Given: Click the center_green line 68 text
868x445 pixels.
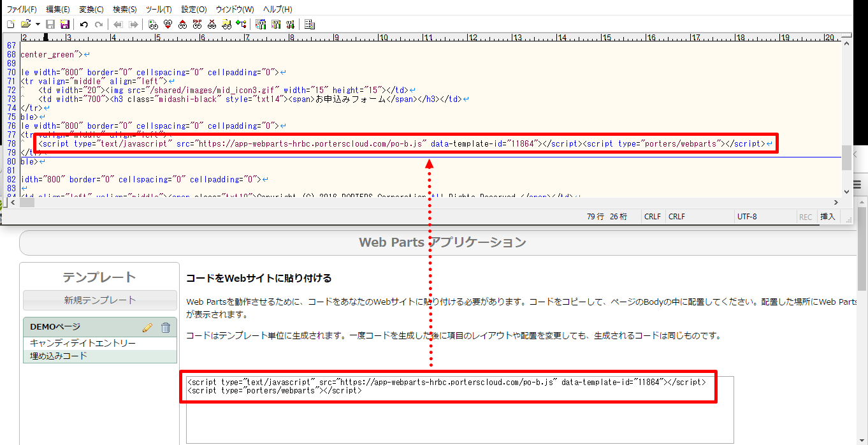Looking at the screenshot, I should coord(52,55).
